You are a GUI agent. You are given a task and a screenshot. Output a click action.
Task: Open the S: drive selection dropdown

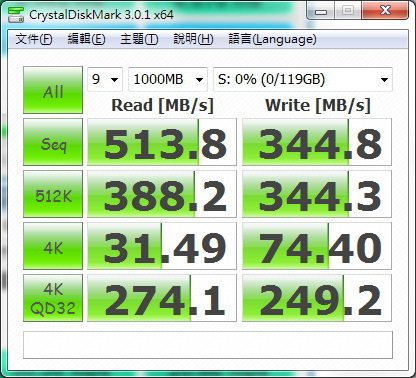[303, 79]
